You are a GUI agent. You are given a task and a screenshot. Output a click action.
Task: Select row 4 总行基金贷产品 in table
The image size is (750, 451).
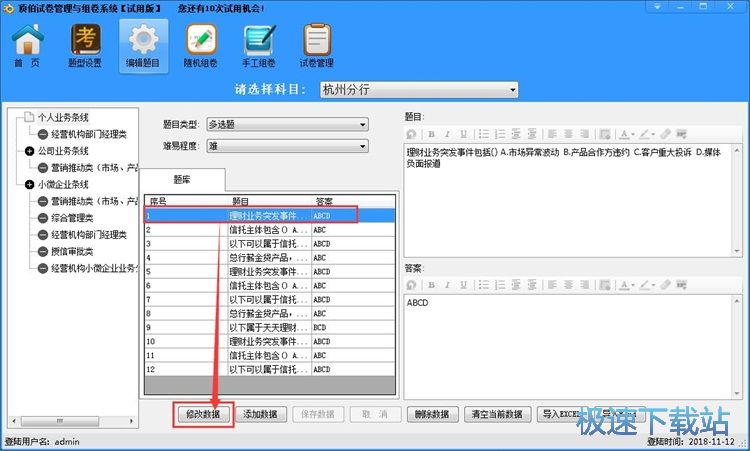pos(270,258)
